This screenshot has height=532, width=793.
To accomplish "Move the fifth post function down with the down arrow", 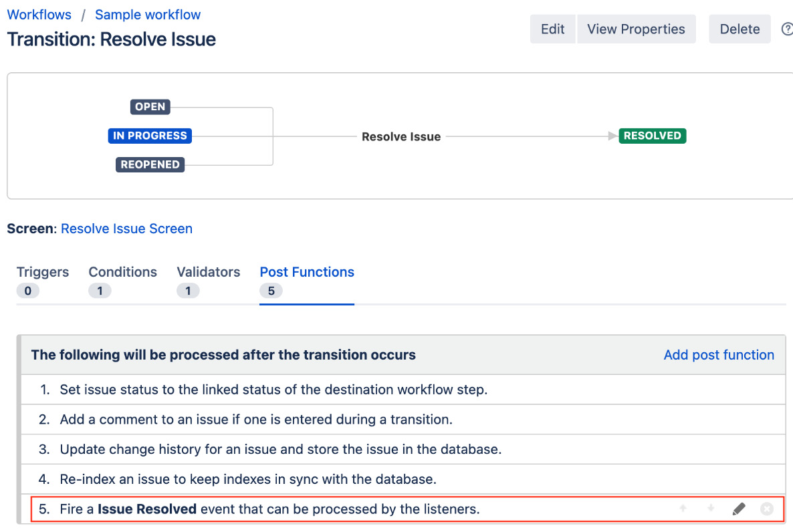I will 711,509.
